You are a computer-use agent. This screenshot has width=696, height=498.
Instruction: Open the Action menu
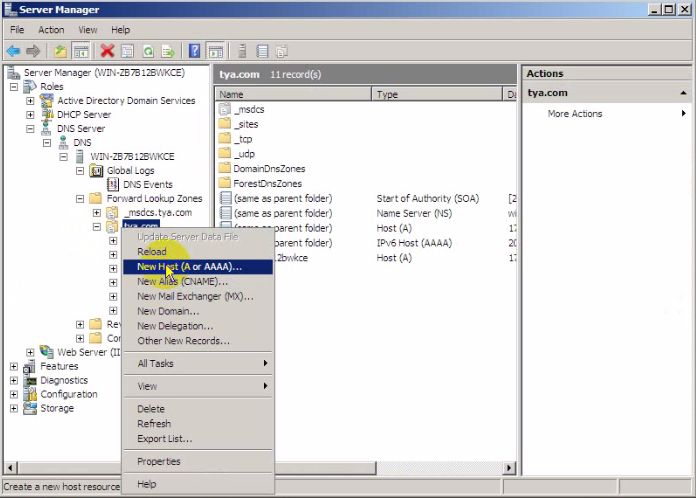(x=51, y=30)
